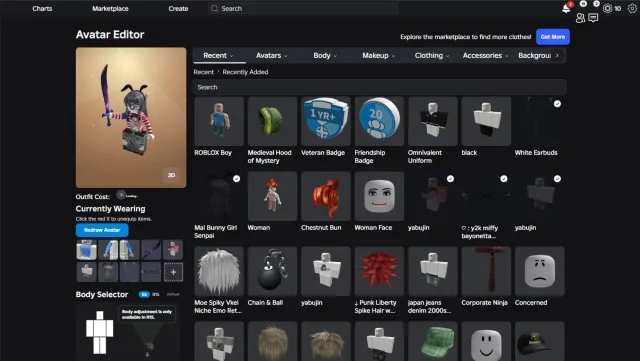Open Create in top navigation

tap(178, 9)
